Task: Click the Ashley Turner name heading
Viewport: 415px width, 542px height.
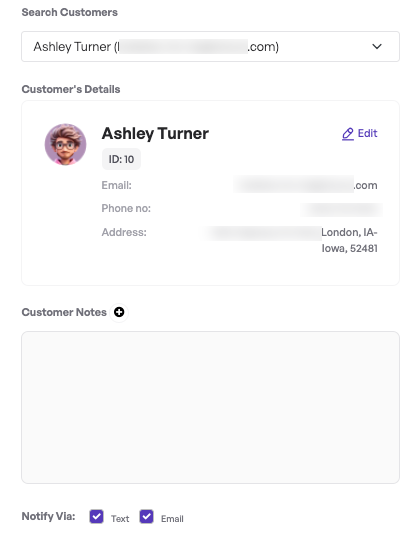Action: click(x=155, y=134)
